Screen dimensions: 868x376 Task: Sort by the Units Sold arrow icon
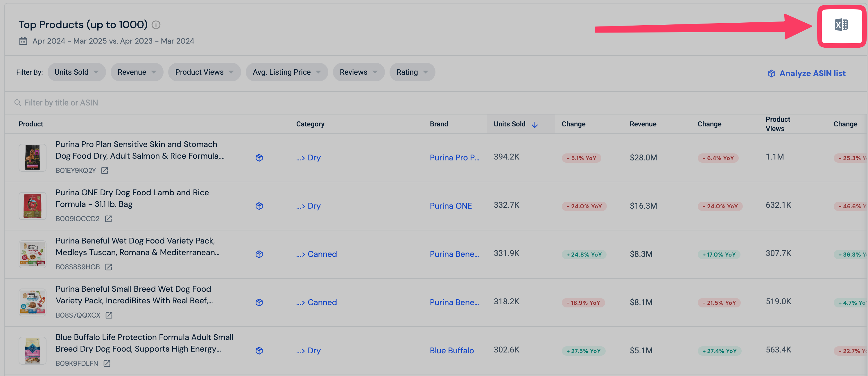[x=535, y=125]
